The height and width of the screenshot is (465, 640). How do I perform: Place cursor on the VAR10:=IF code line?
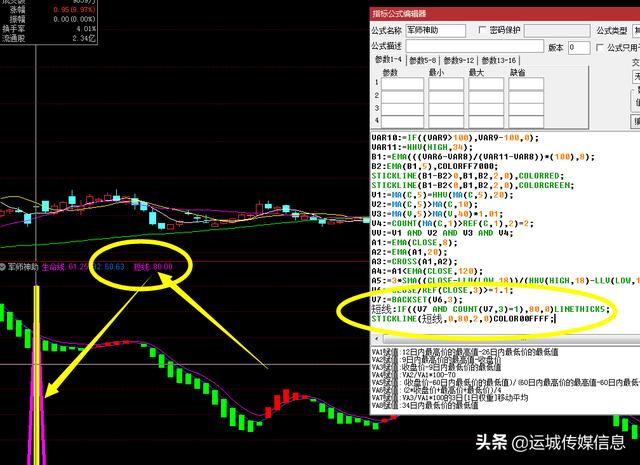tap(455, 138)
